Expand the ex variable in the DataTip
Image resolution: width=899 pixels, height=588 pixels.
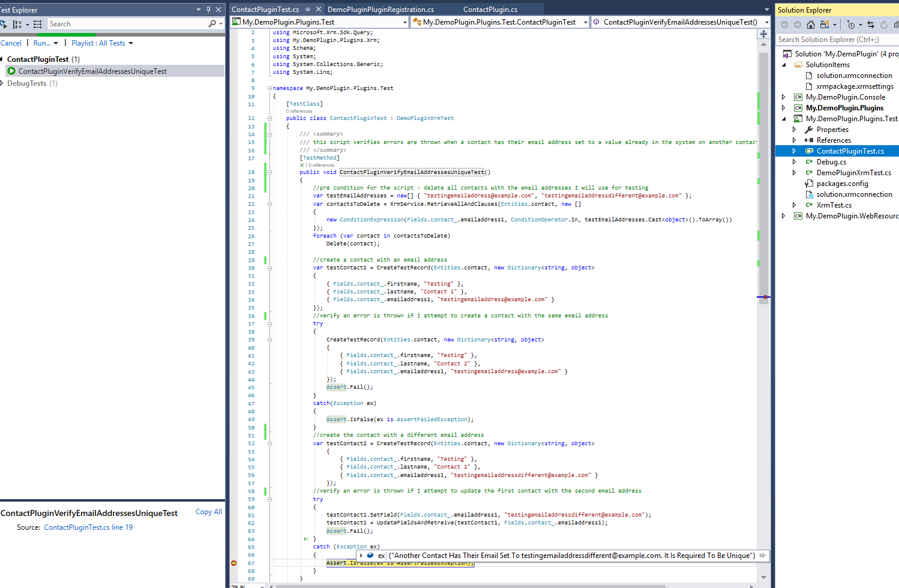(361, 556)
